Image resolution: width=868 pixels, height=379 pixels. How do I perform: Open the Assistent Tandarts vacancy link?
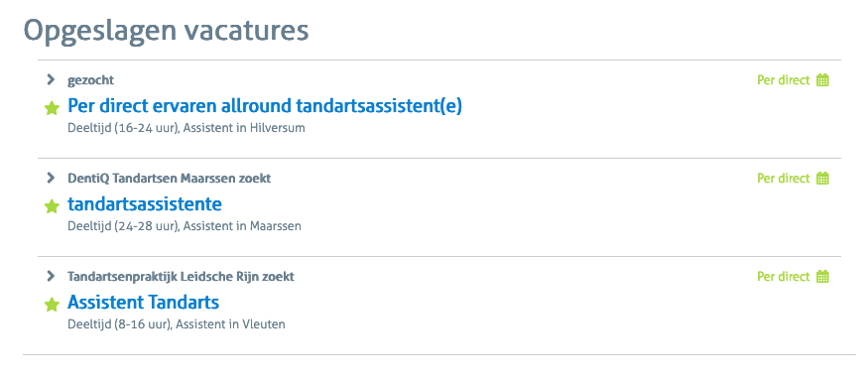144,302
